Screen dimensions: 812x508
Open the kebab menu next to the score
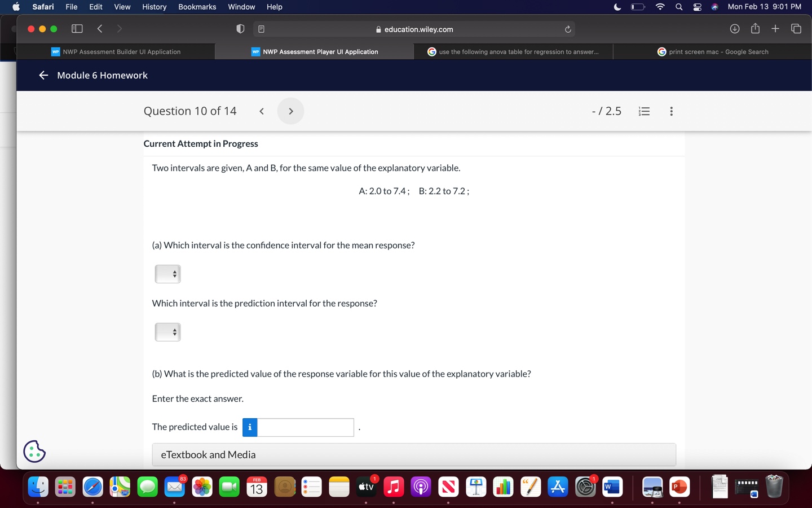coord(671,111)
